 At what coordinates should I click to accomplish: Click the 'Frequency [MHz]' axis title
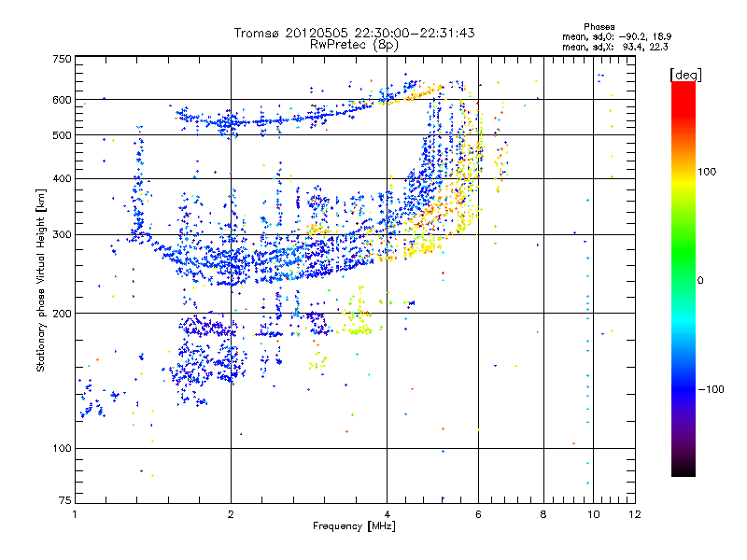(354, 526)
